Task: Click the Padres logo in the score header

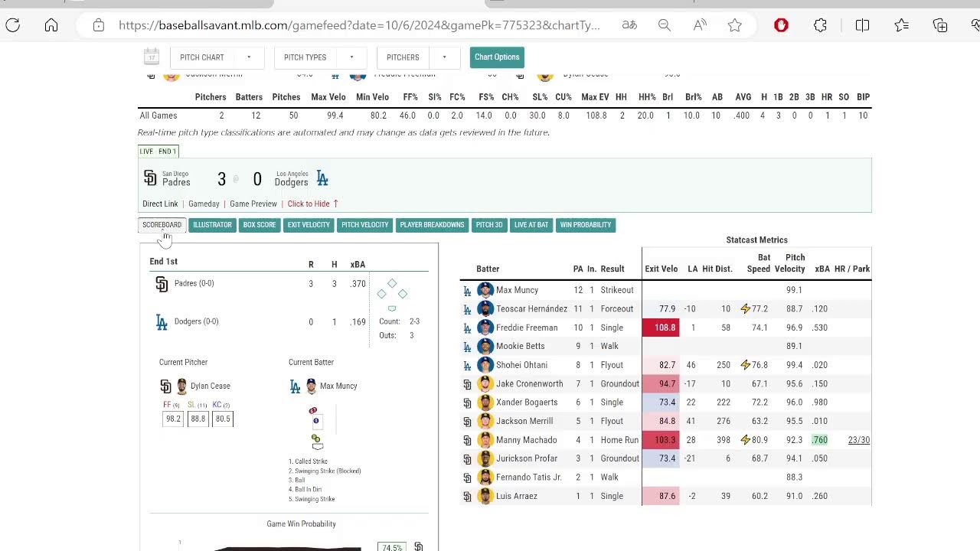Action: (x=150, y=178)
